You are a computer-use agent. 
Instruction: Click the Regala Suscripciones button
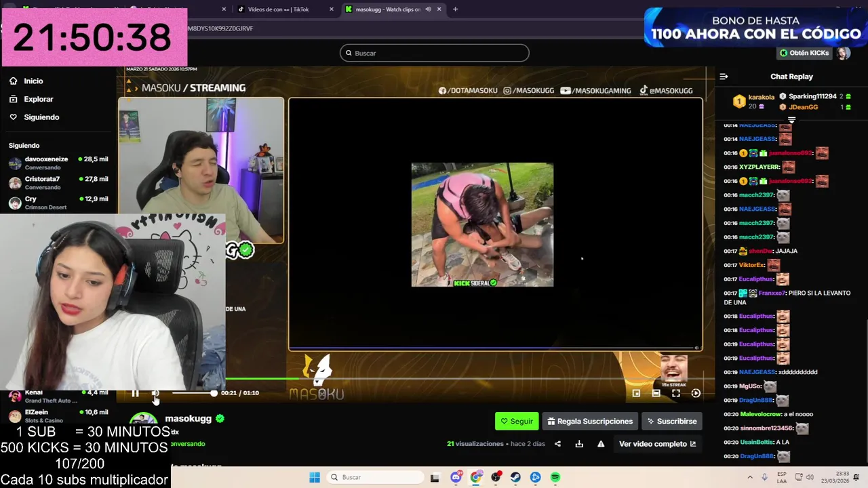tap(590, 421)
